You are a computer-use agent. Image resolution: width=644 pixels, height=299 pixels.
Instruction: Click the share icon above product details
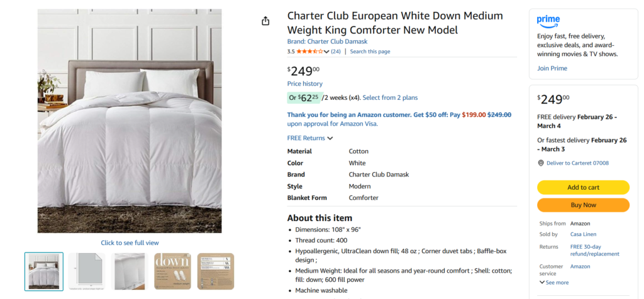pyautogui.click(x=265, y=21)
